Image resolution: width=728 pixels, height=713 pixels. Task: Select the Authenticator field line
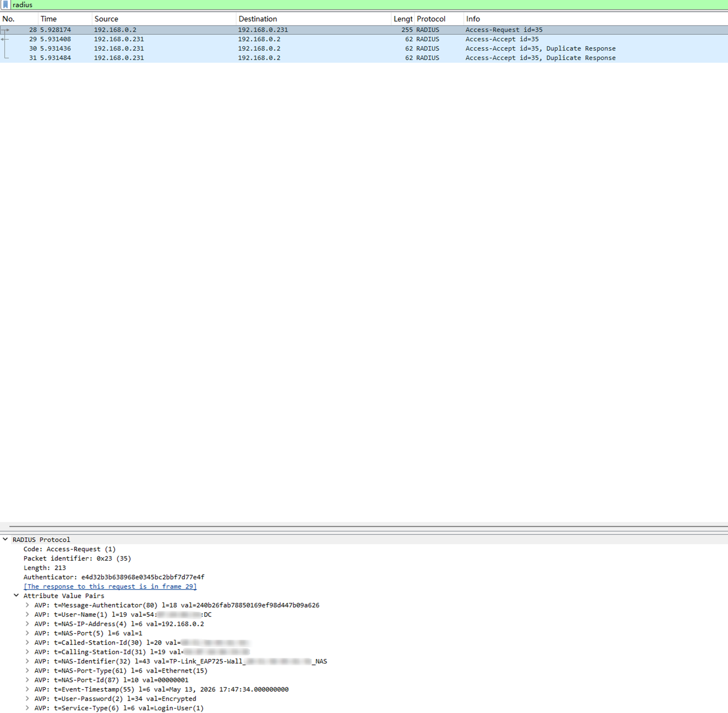coord(114,577)
